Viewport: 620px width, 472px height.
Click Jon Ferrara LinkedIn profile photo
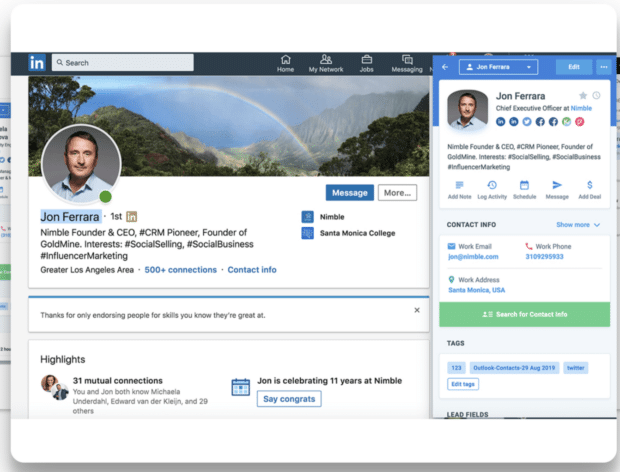[x=81, y=164]
